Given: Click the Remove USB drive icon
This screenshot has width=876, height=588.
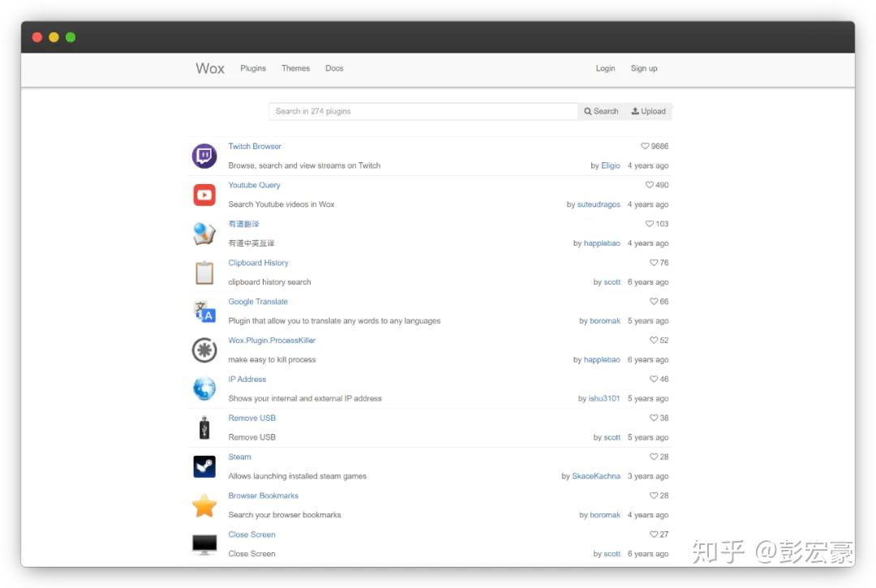Looking at the screenshot, I should tap(204, 427).
